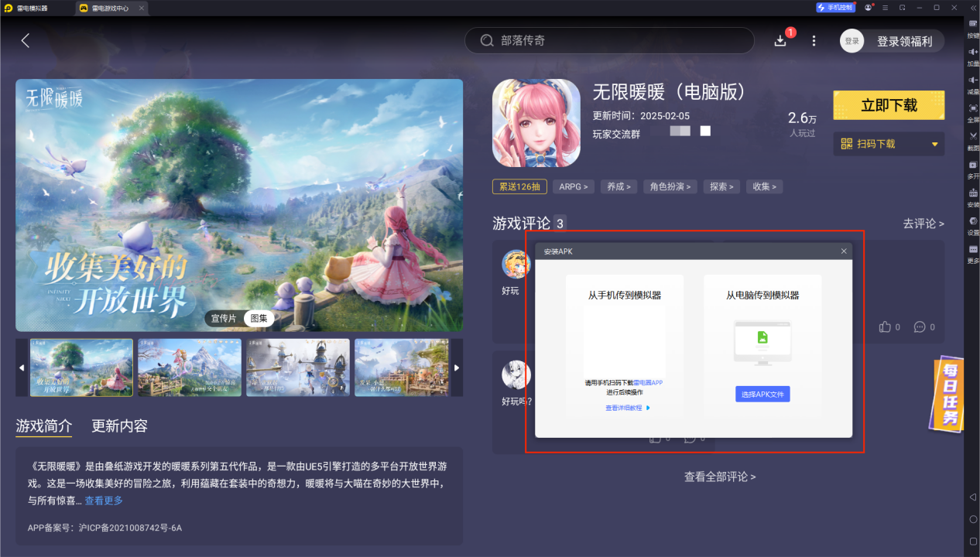980x557 pixels.
Task: Click the computer APK illustration in dialog
Action: click(762, 343)
